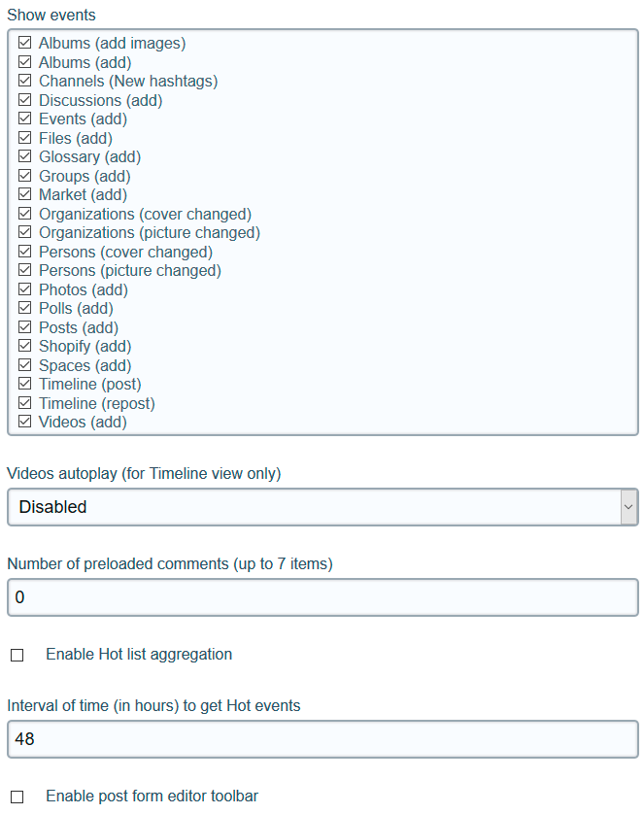Uncheck the Files (add) checkbox
This screenshot has height=814, width=644.
point(25,138)
